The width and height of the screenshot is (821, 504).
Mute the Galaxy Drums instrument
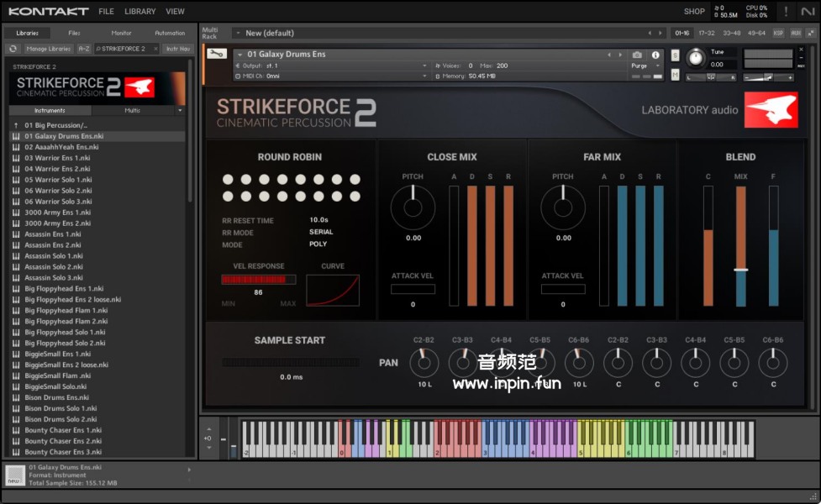click(x=676, y=75)
